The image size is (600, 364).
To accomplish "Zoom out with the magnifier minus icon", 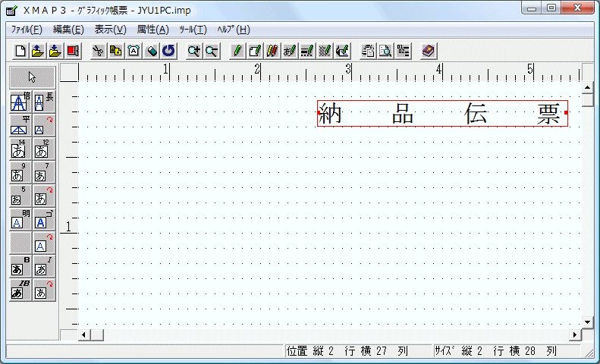I will pyautogui.click(x=212, y=51).
